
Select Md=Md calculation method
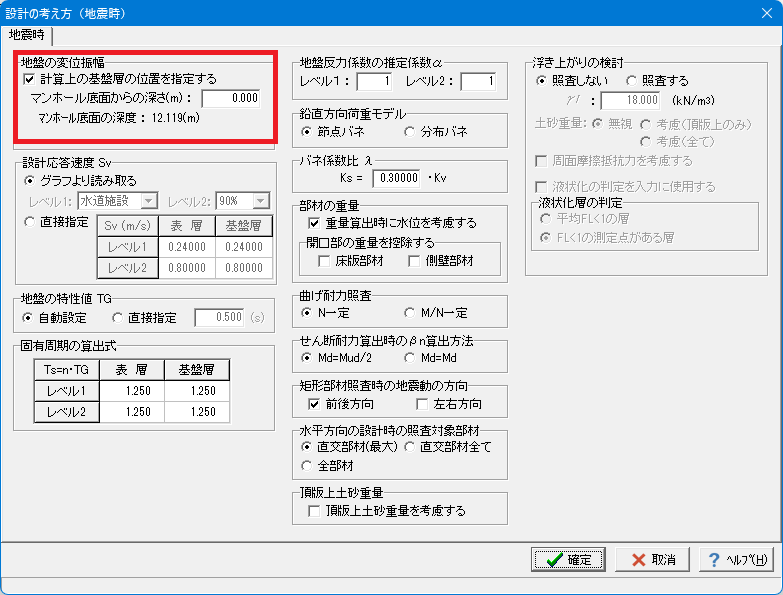[x=410, y=358]
